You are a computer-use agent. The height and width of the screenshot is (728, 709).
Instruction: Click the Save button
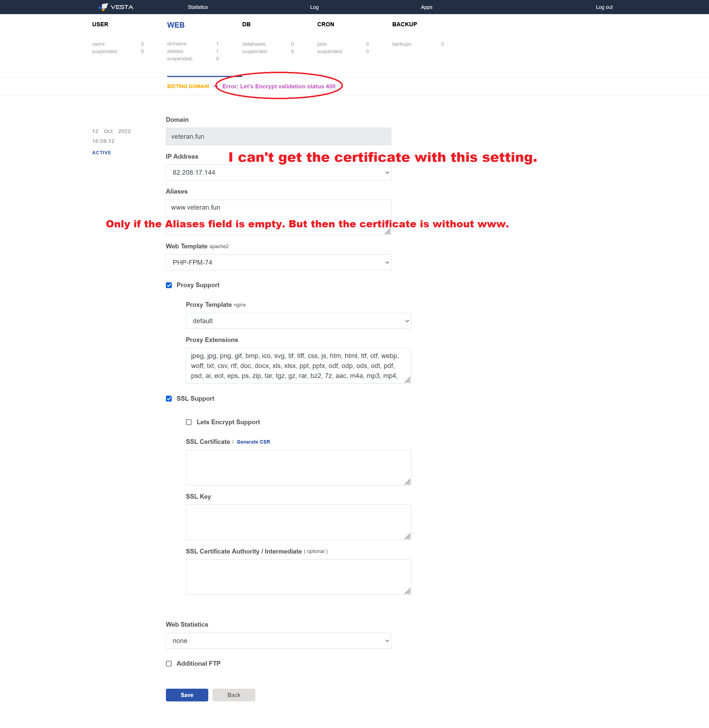point(187,695)
